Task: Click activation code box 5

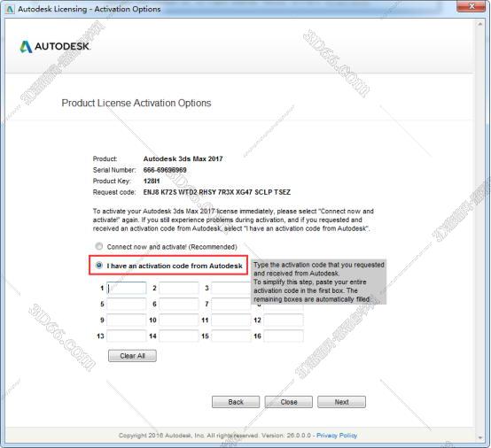Action: [127, 304]
